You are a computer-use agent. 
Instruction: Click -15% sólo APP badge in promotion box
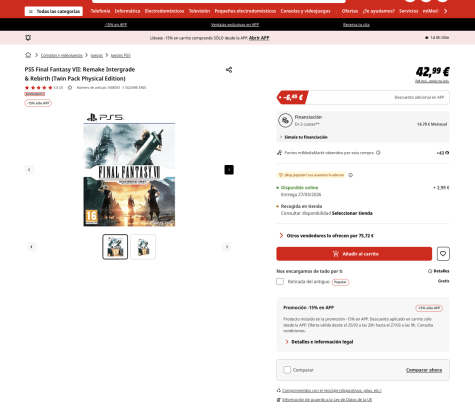(429, 308)
